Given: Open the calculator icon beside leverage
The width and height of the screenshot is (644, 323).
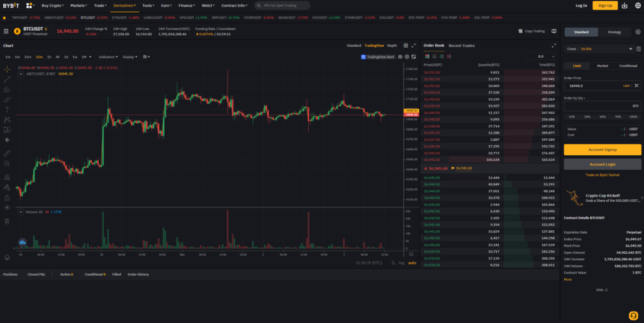Looking at the screenshot, I should (x=638, y=48).
